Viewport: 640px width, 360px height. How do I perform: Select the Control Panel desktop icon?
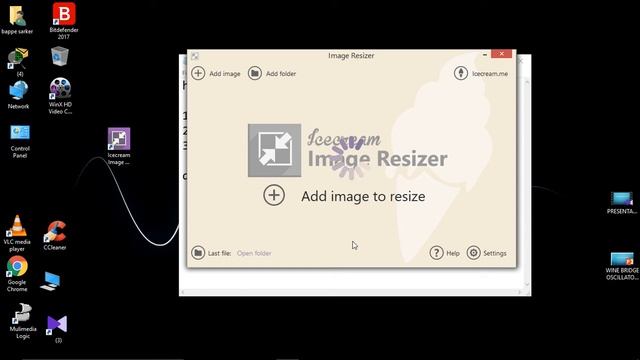[x=20, y=141]
